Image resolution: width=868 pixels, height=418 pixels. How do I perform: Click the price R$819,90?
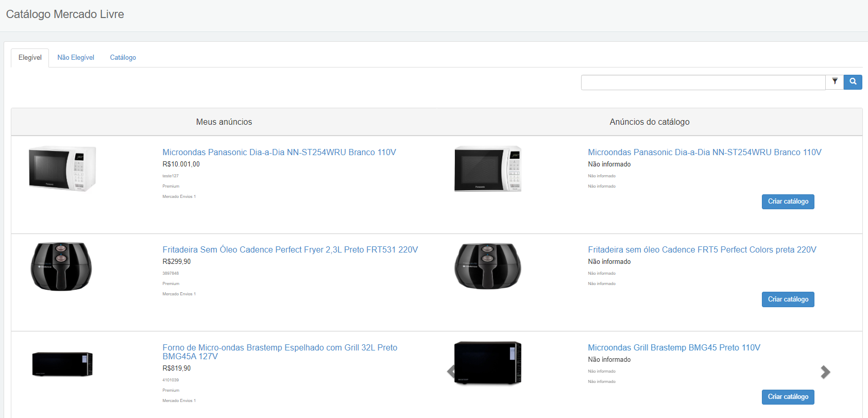[177, 369]
